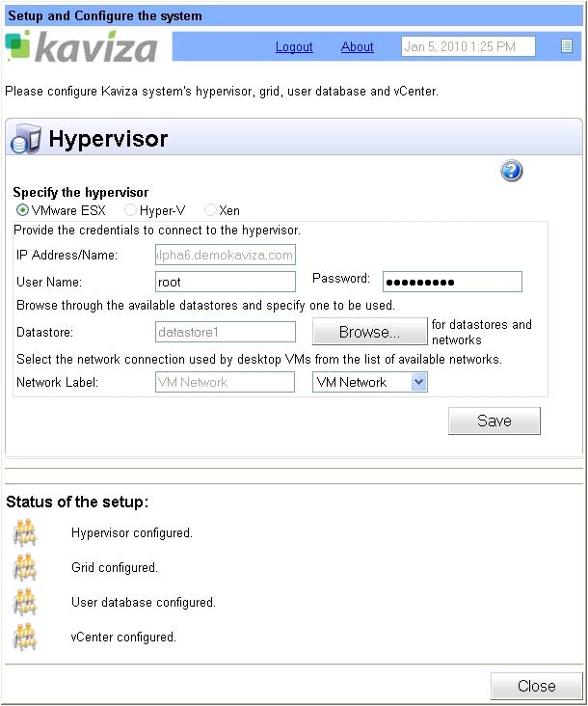Click the status icon beside Grid configured
Viewport: 588px width, 706px height.
coord(25,567)
